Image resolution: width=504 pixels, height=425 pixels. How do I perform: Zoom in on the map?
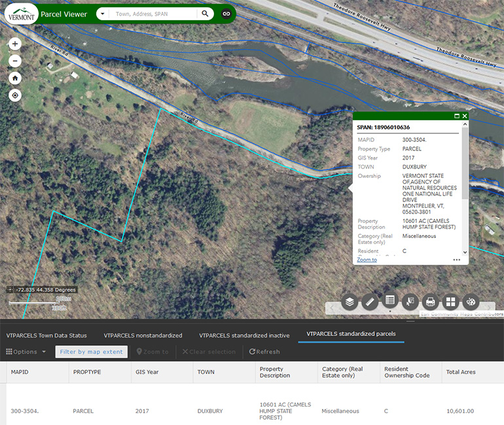[x=15, y=44]
